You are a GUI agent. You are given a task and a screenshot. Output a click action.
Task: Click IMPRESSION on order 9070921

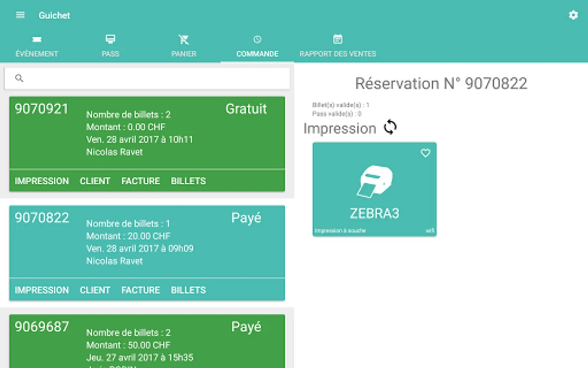(42, 181)
